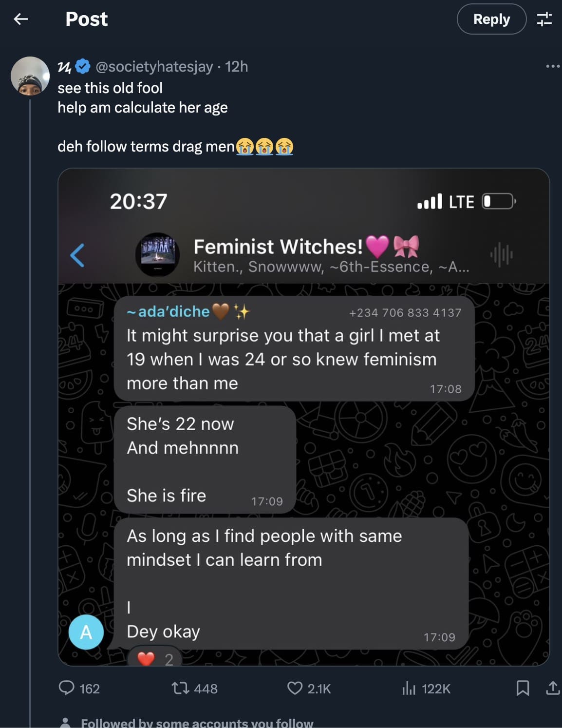Viewport: 562px width, 728px height.
Task: Open the @societyhatesjay profile link
Action: [x=154, y=66]
